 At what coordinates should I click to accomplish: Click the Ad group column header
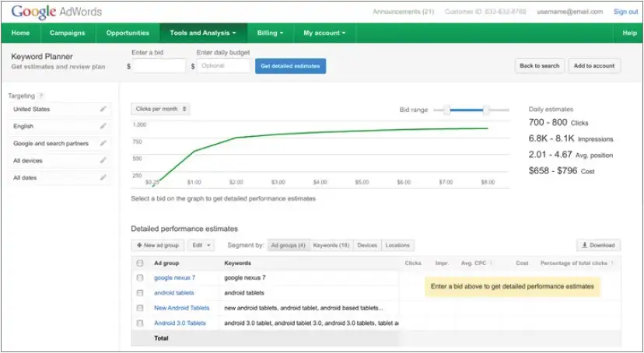[x=166, y=264]
